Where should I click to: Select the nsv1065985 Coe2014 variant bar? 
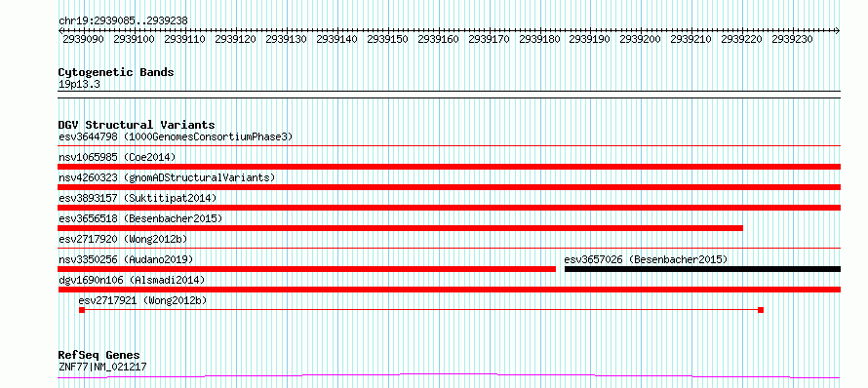click(449, 167)
